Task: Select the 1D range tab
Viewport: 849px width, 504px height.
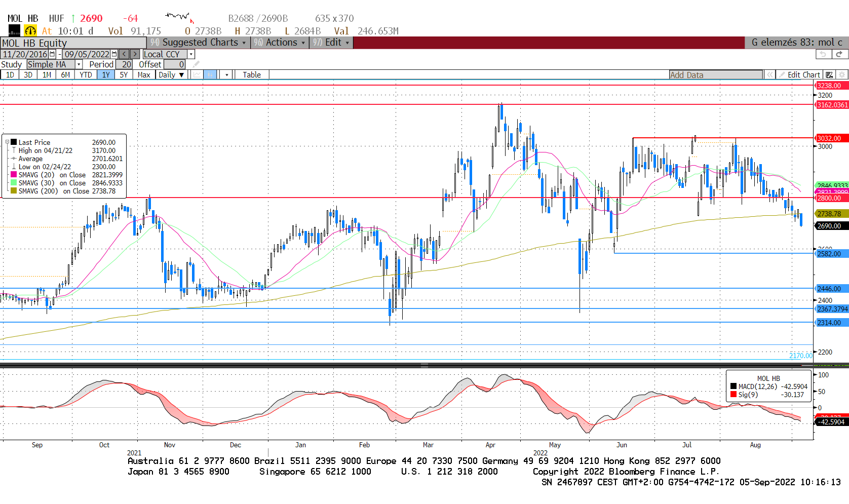Action: [10, 74]
